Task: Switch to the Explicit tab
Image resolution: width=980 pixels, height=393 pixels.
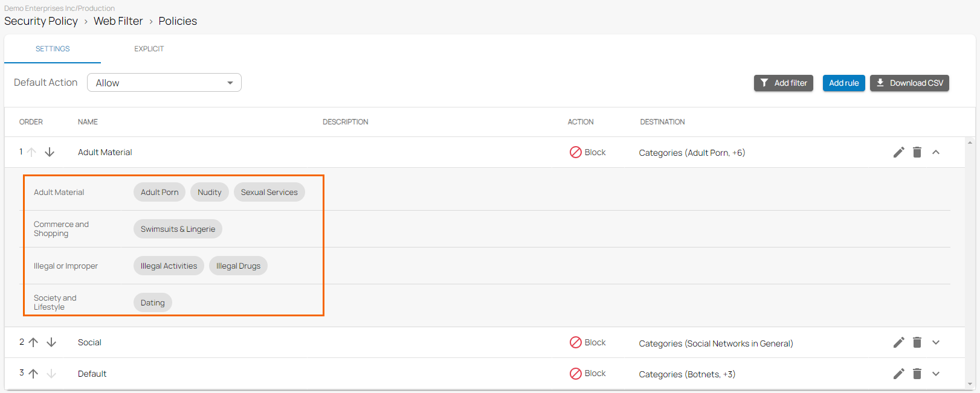Action: [x=149, y=49]
